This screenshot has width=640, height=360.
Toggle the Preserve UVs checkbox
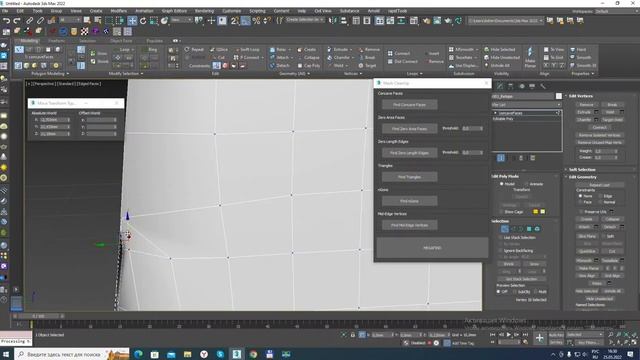click(581, 212)
